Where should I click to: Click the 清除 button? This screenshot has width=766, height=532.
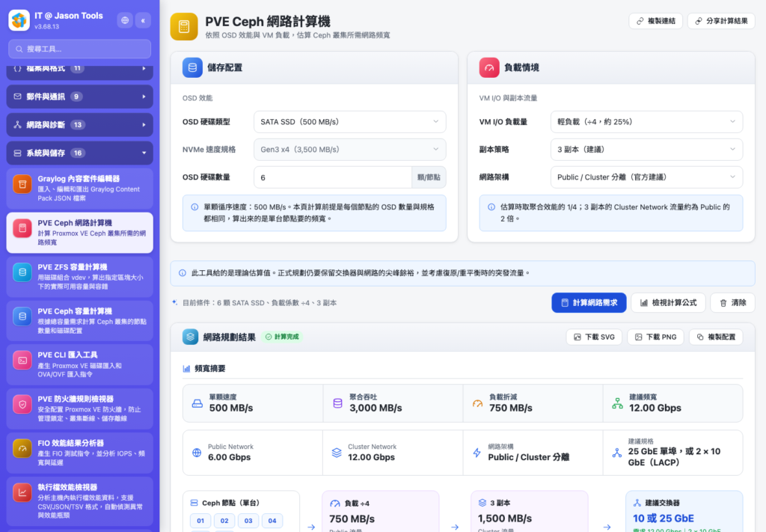point(733,303)
